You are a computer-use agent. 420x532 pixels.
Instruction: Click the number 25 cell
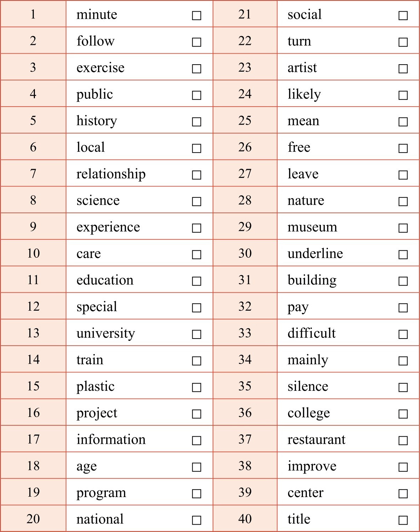pos(245,120)
